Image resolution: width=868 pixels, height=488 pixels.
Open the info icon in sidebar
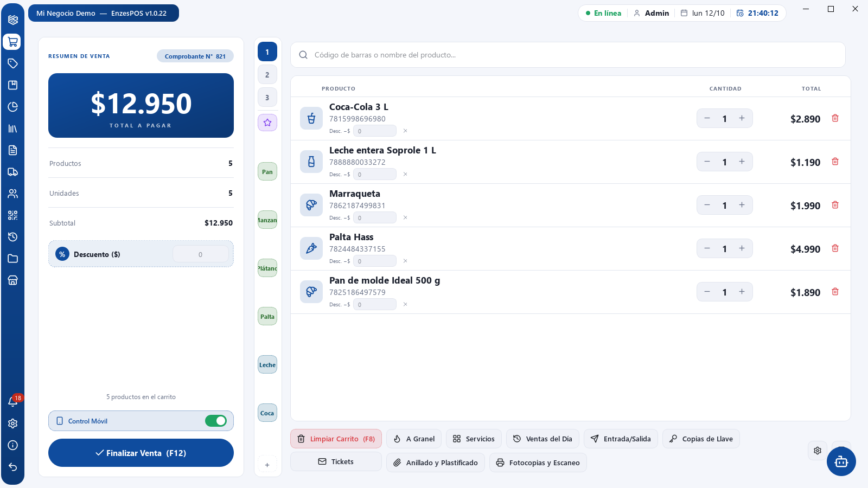(x=12, y=445)
